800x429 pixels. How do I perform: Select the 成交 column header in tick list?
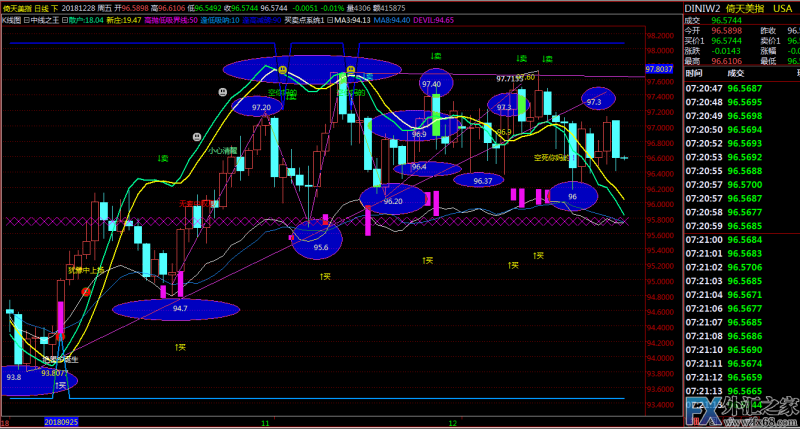(x=735, y=73)
